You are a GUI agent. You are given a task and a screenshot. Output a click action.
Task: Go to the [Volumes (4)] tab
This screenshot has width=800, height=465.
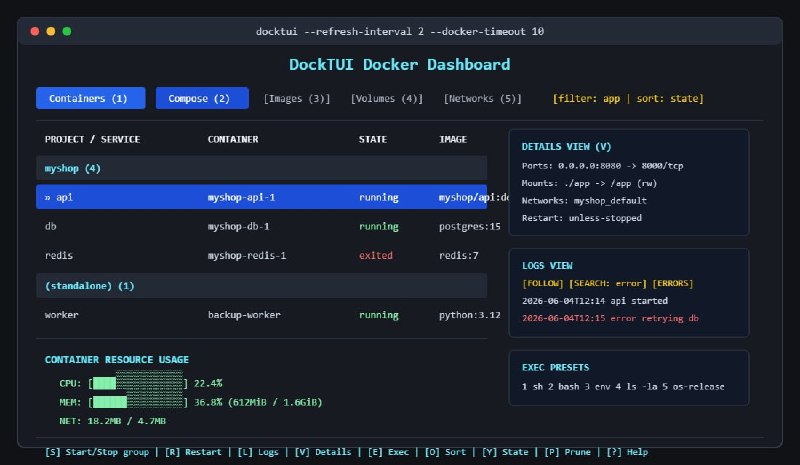(387, 99)
